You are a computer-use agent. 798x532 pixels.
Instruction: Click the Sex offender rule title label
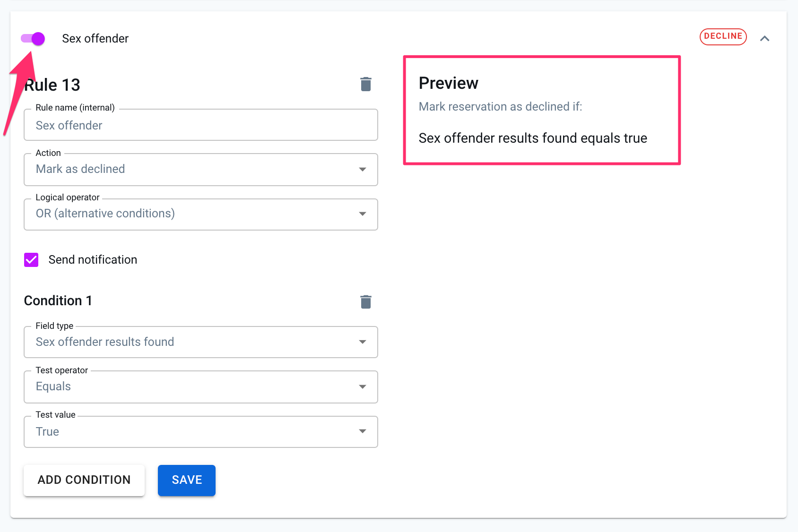tap(95, 38)
